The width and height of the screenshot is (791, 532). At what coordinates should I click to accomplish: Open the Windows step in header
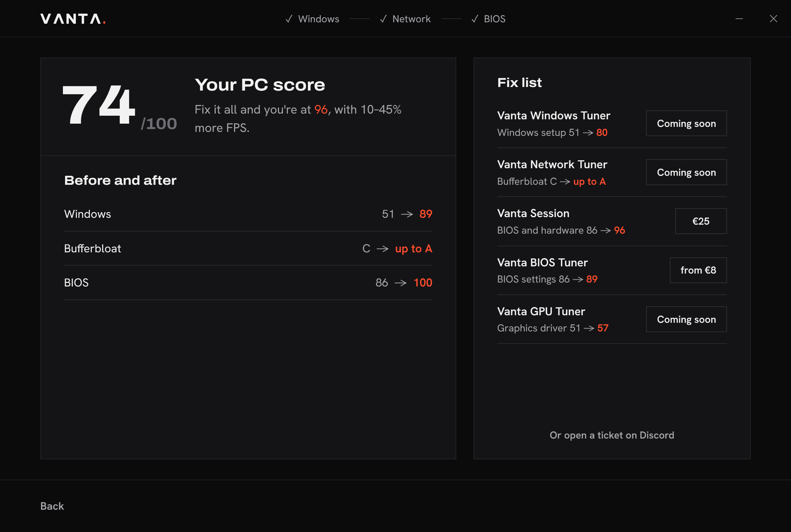[312, 19]
